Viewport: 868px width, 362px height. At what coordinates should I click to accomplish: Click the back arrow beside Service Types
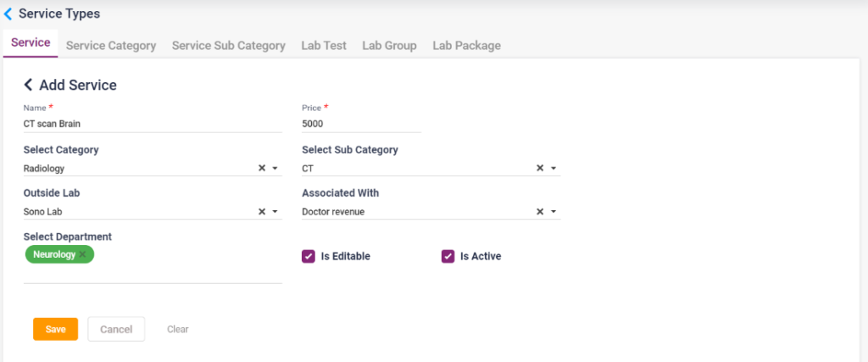8,14
